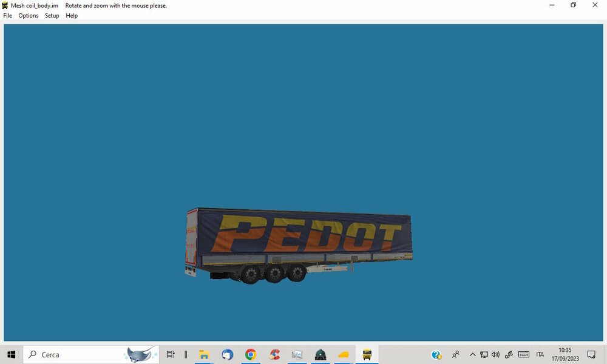Switch ITA input language indicator
This screenshot has height=364, width=607.
pyautogui.click(x=540, y=354)
